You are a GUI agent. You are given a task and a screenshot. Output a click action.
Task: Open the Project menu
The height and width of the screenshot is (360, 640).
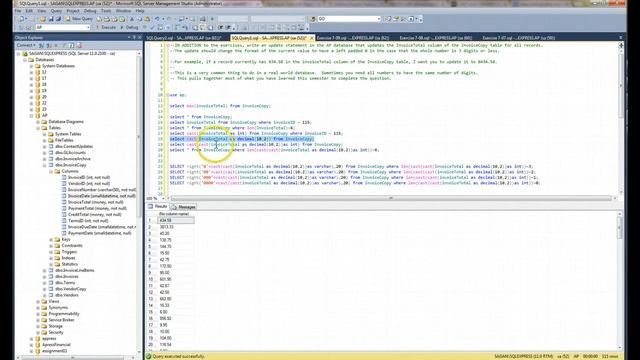pos(73,11)
